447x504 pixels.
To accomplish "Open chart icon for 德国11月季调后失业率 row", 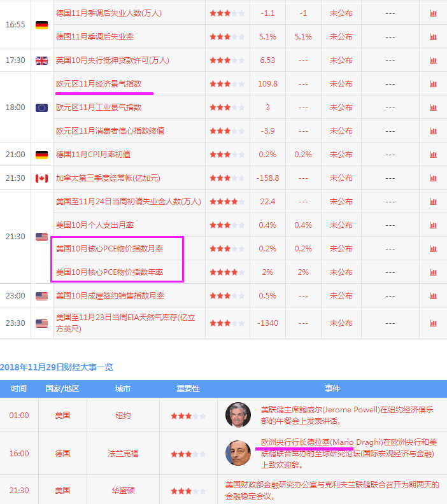I will pyautogui.click(x=433, y=37).
